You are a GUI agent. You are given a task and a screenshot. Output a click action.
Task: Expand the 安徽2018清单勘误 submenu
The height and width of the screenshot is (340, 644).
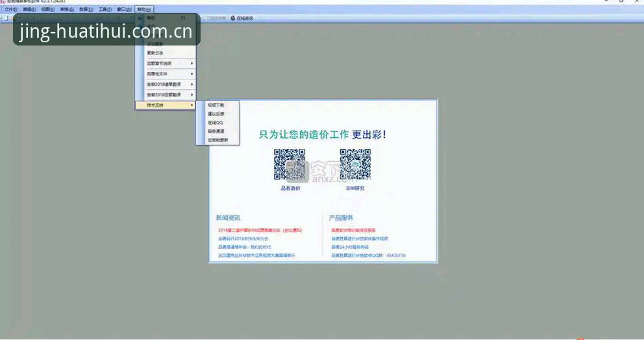pyautogui.click(x=166, y=85)
